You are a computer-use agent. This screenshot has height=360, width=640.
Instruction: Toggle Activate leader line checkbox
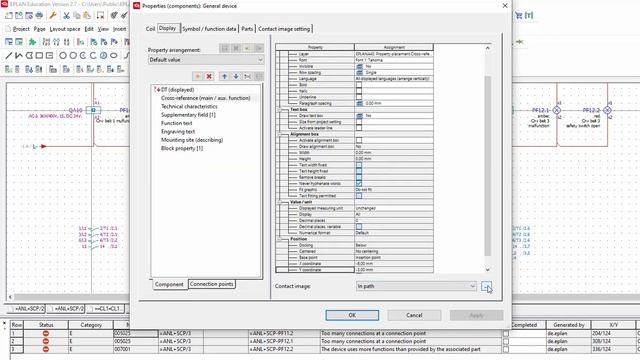pos(359,128)
